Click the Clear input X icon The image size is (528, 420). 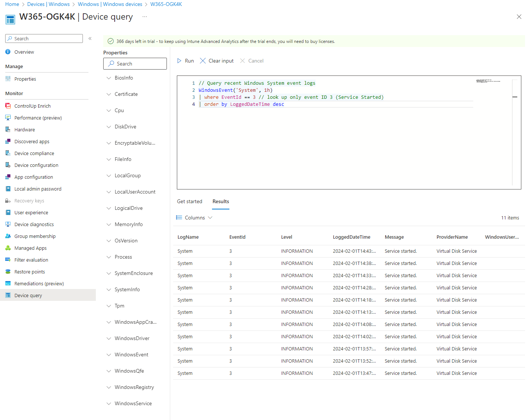coord(203,61)
